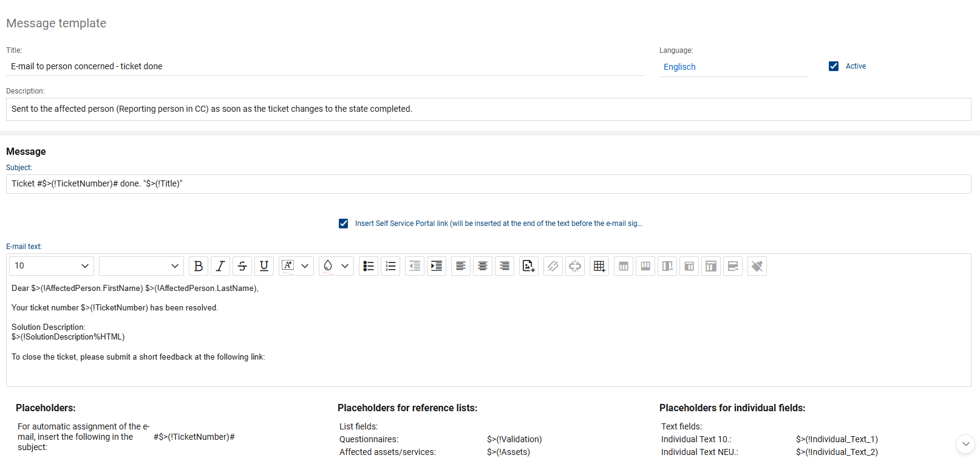This screenshot has width=980, height=458.
Task: Open the Language field showing Englisch
Action: click(x=733, y=67)
